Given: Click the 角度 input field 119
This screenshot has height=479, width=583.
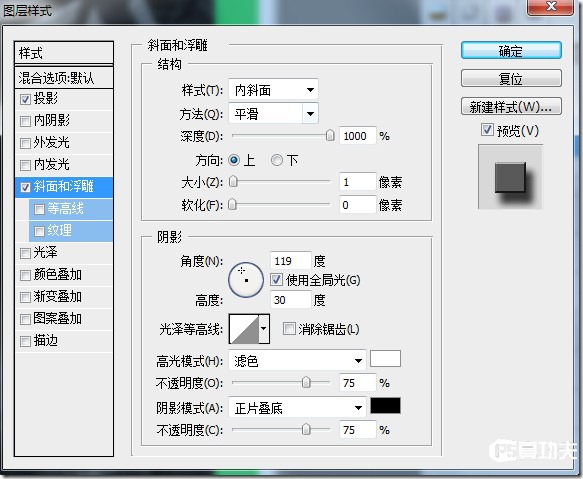Looking at the screenshot, I should point(290,261).
